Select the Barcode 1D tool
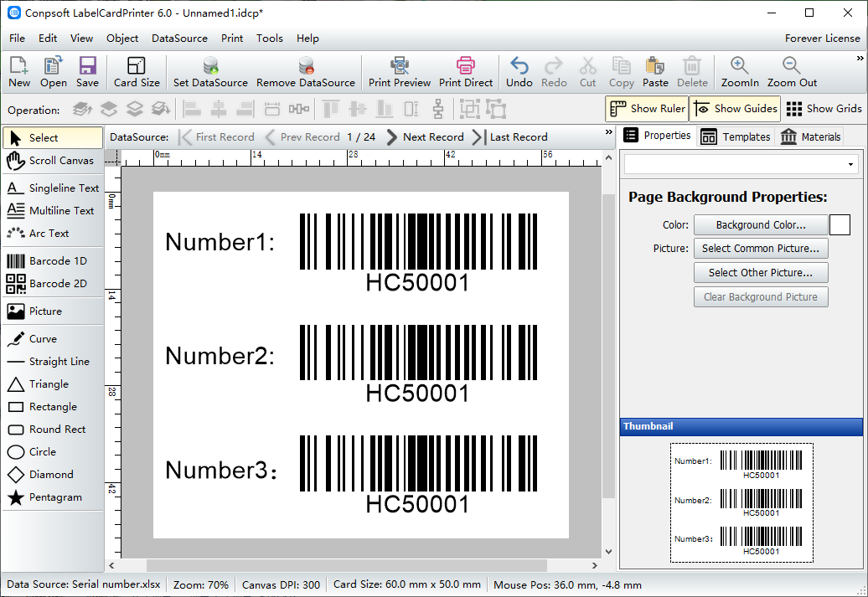The height and width of the screenshot is (597, 868). pyautogui.click(x=51, y=260)
